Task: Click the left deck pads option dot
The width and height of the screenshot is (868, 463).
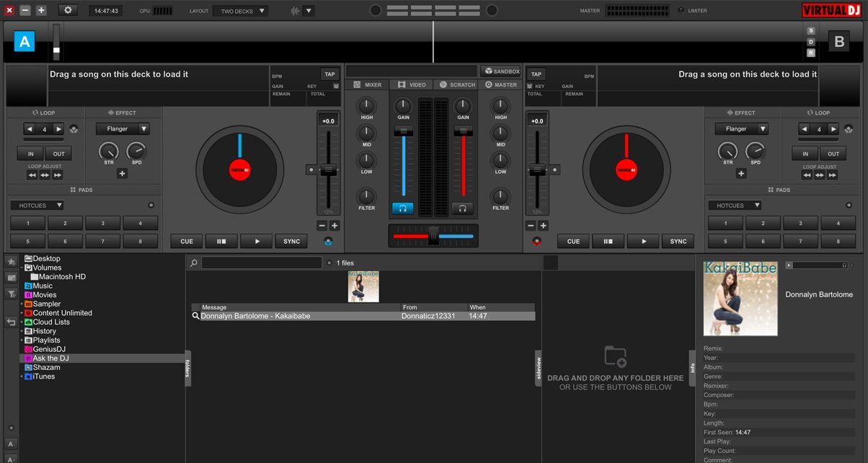Action: coord(151,206)
